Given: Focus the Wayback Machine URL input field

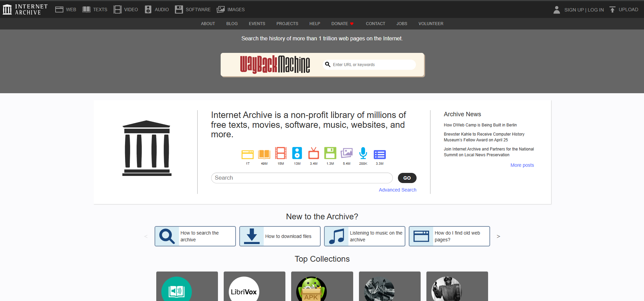Looking at the screenshot, I should click(371, 65).
